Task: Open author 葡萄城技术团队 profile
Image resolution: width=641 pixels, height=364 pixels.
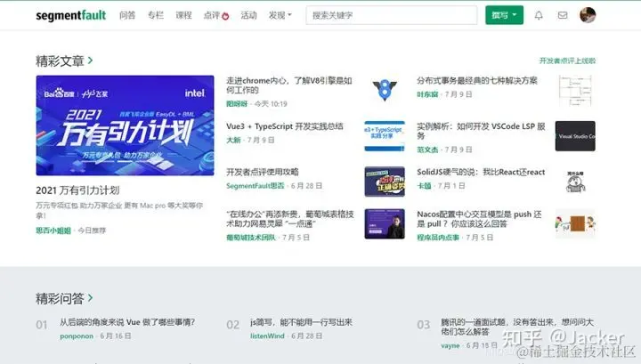Action: click(251, 238)
